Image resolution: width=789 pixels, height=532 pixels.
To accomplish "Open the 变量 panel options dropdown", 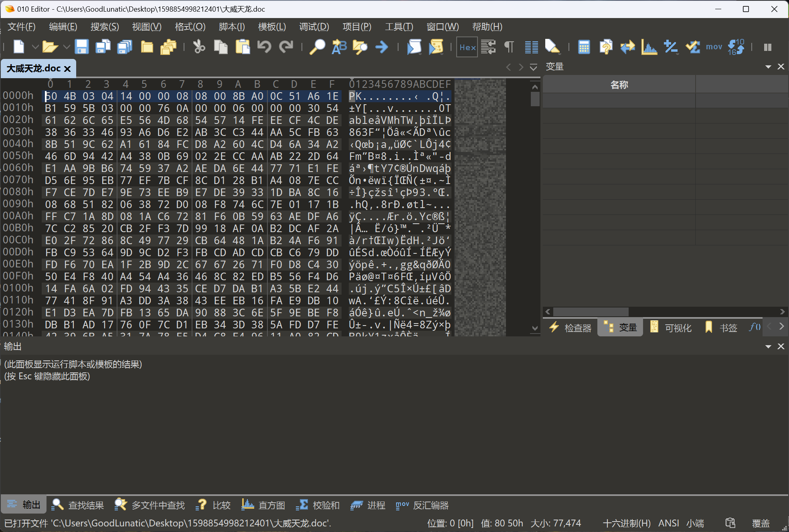I will point(768,67).
